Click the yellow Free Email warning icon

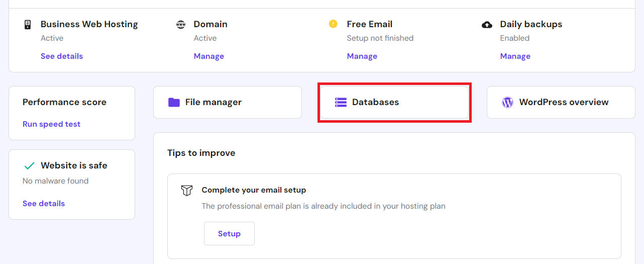coord(333,24)
